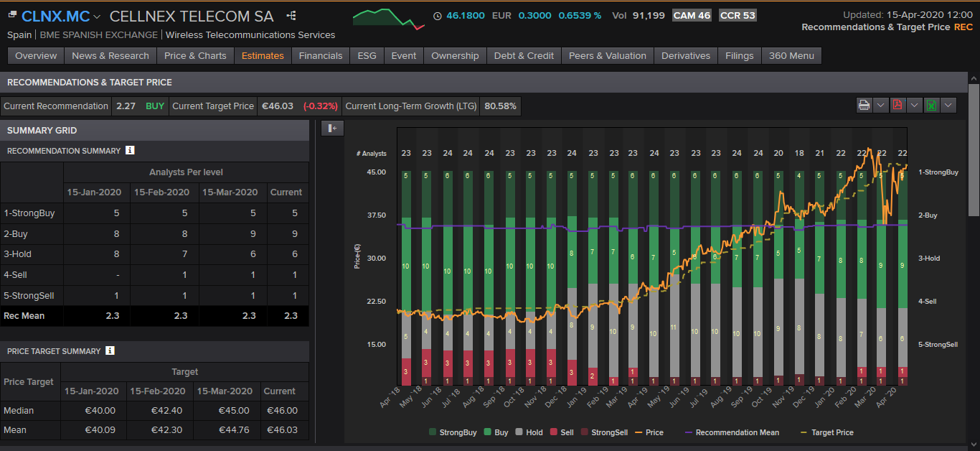980x451 pixels.
Task: Collapse the summary grid panel arrow icon
Action: click(x=332, y=129)
